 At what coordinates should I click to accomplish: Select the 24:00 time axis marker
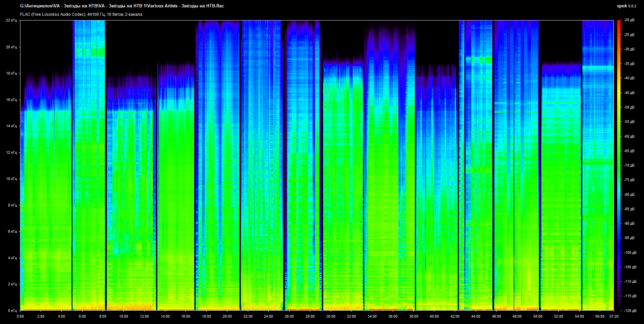[x=268, y=316]
